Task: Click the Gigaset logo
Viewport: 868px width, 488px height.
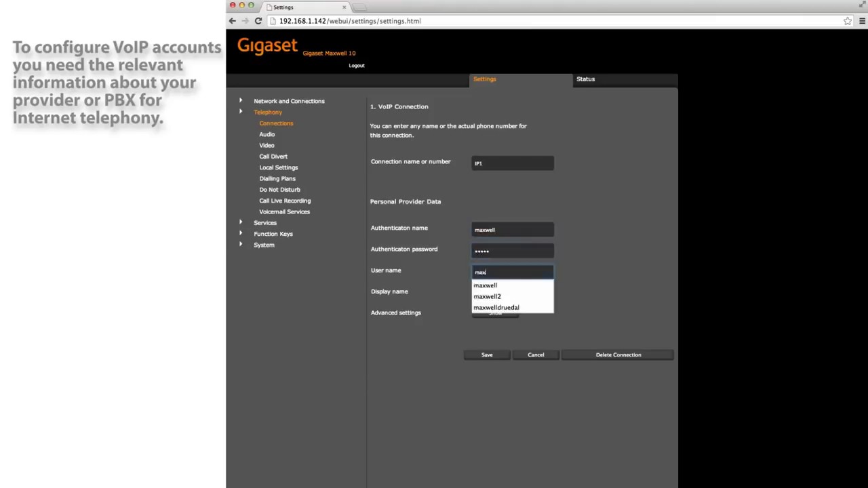Action: [x=267, y=46]
